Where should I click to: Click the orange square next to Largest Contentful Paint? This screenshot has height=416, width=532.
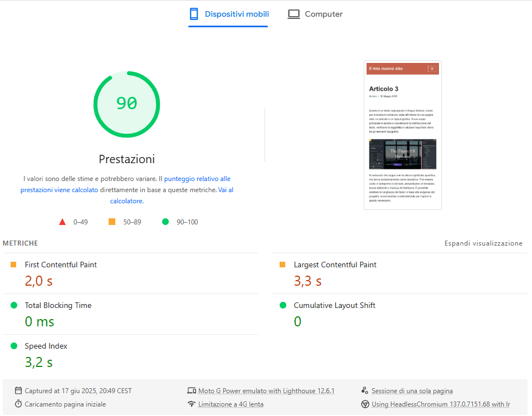[282, 265]
